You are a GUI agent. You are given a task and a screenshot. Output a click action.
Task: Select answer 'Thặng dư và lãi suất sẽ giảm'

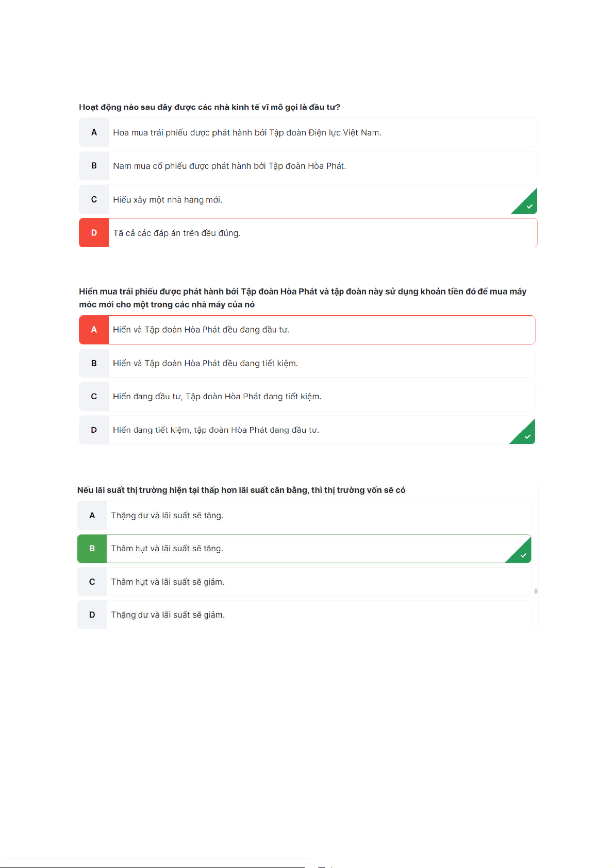pyautogui.click(x=168, y=615)
